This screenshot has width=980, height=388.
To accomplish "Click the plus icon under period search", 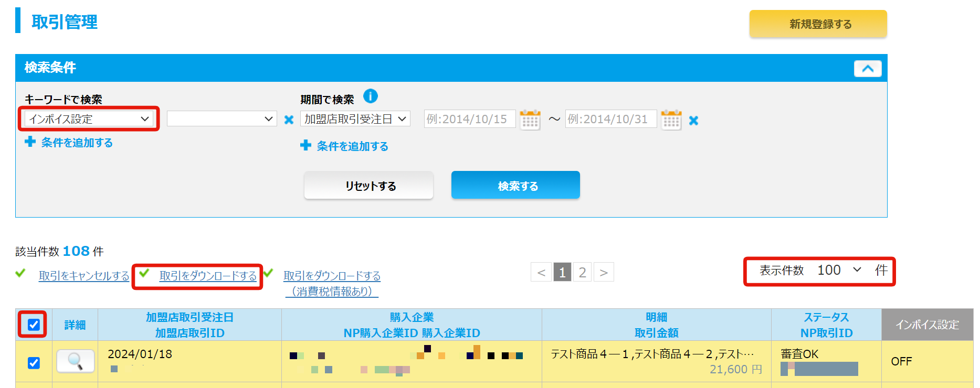I will click(x=306, y=145).
